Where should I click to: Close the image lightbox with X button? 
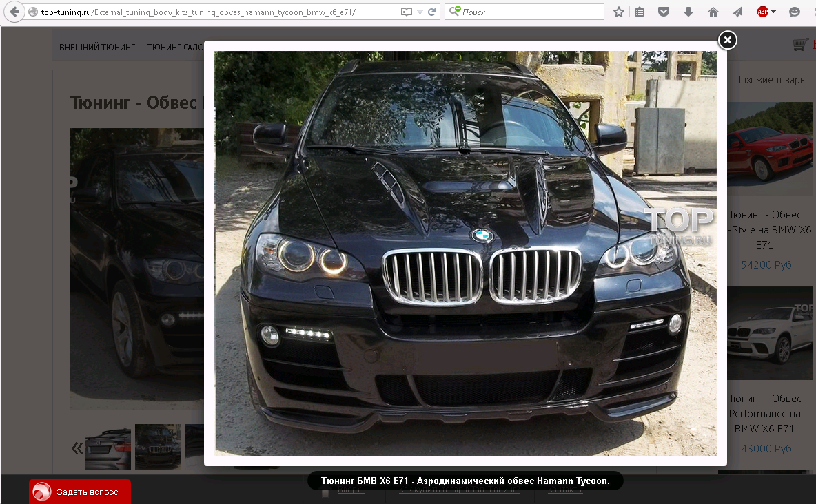click(x=728, y=40)
